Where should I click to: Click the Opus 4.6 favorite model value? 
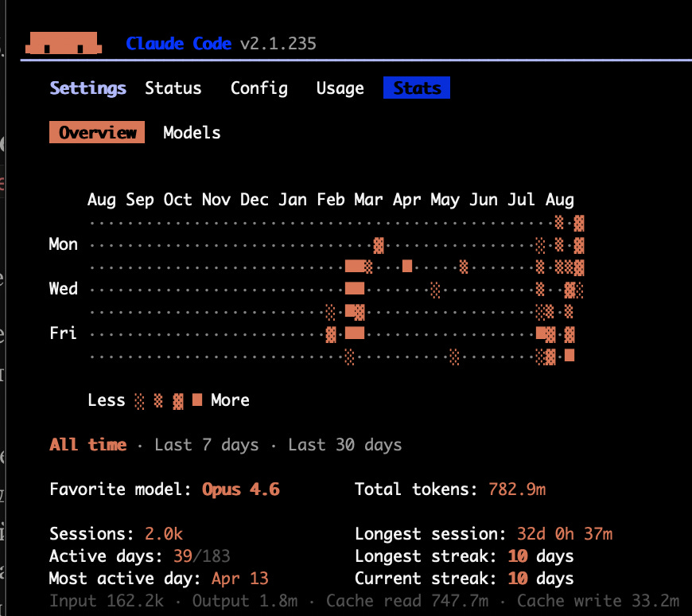click(240, 489)
